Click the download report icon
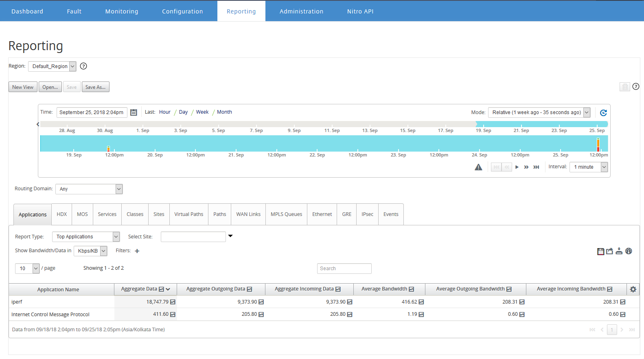This screenshot has height=359, width=644. [x=619, y=251]
